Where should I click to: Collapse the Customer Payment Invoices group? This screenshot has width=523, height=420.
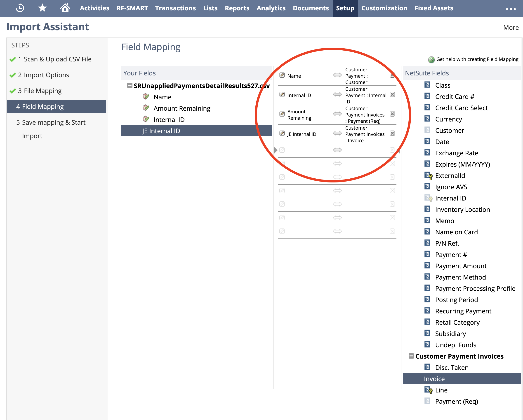(411, 356)
